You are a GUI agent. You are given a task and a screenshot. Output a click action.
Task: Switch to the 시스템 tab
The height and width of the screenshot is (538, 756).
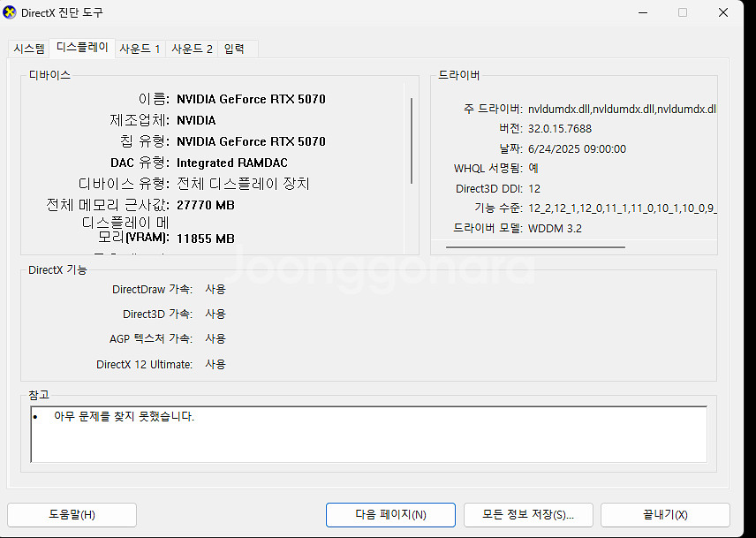pos(29,49)
